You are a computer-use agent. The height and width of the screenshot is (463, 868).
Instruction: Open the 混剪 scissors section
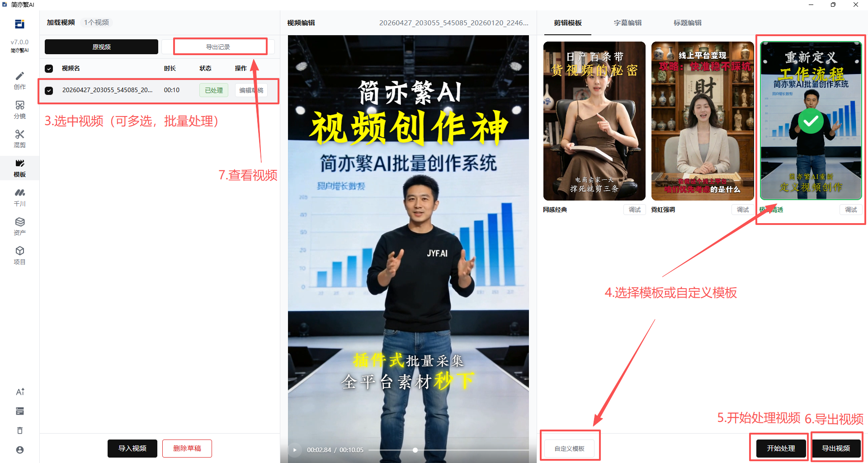pos(19,139)
